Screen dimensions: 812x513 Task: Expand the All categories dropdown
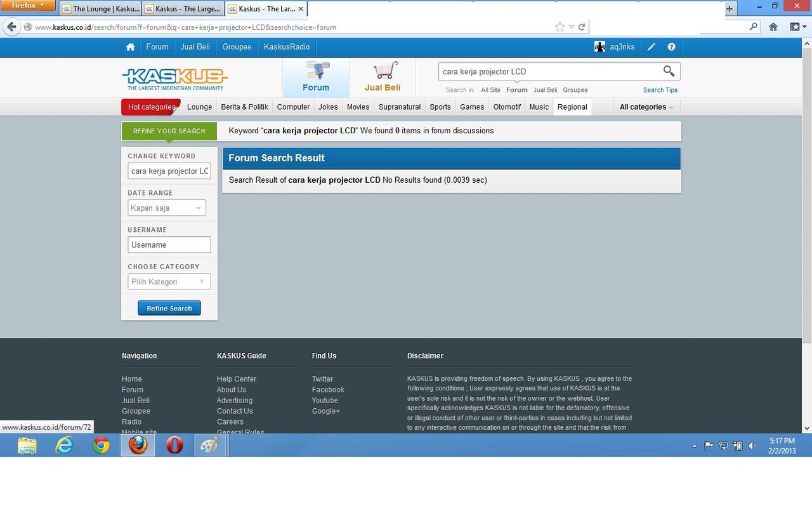pyautogui.click(x=646, y=107)
